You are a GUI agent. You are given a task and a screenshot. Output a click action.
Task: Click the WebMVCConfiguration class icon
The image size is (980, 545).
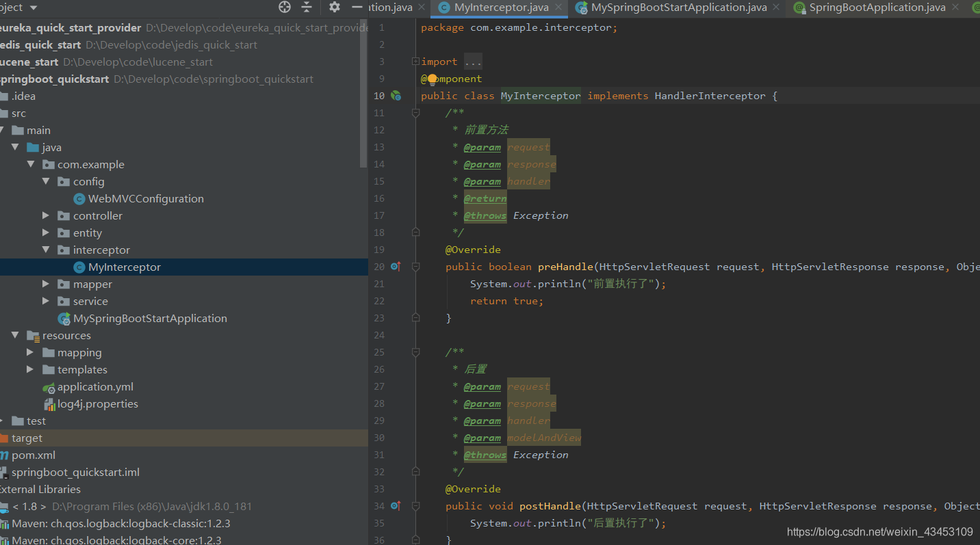pyautogui.click(x=79, y=199)
